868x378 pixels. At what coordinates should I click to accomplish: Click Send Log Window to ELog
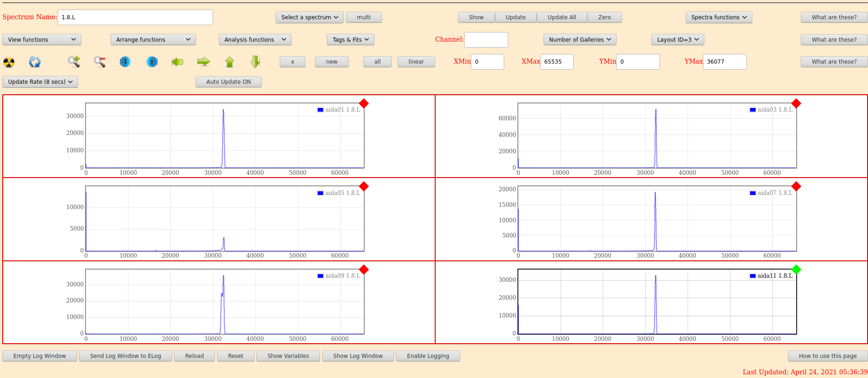click(x=126, y=356)
